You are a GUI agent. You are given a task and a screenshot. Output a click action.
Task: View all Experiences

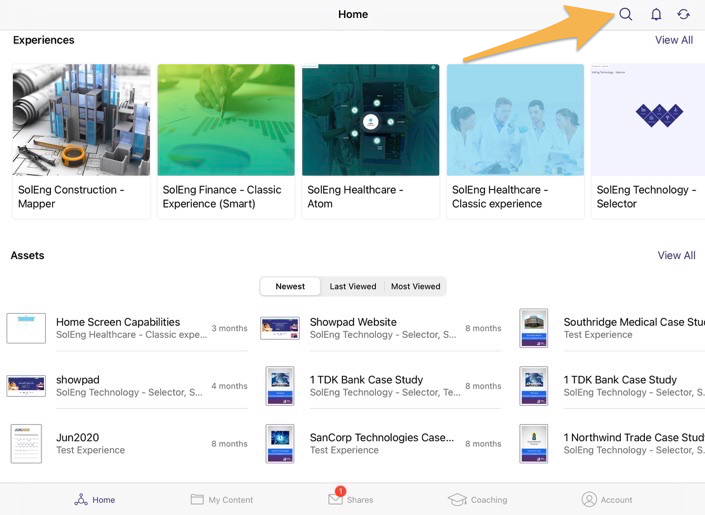(x=674, y=40)
